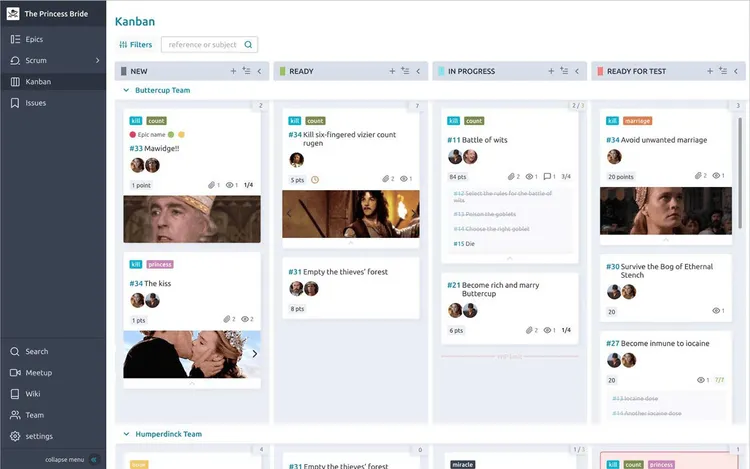This screenshot has width=750, height=469.
Task: Expand Scrum submenu arrow
Action: pyautogui.click(x=98, y=60)
